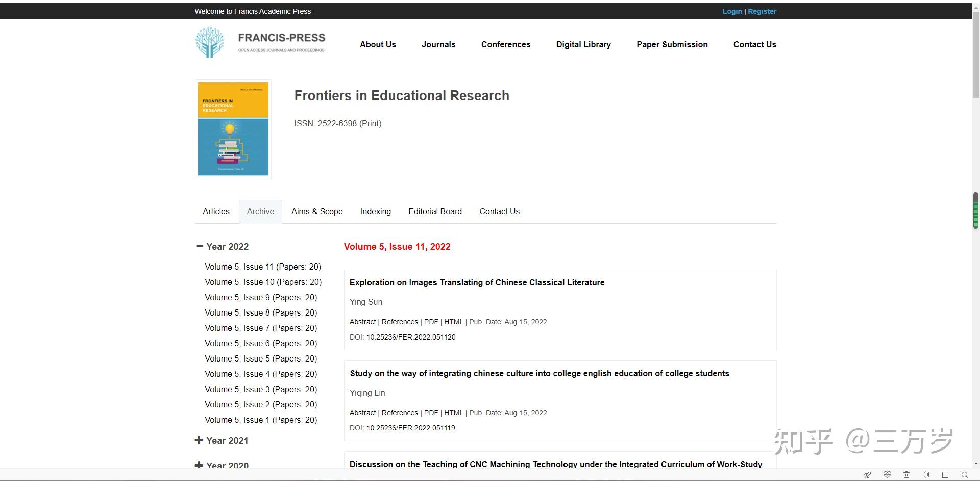980x481 pixels.
Task: Click the Login link in the top bar
Action: pos(732,11)
